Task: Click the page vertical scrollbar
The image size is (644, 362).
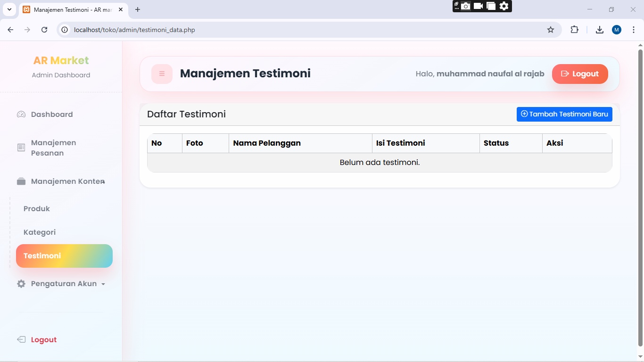Action: (640, 189)
